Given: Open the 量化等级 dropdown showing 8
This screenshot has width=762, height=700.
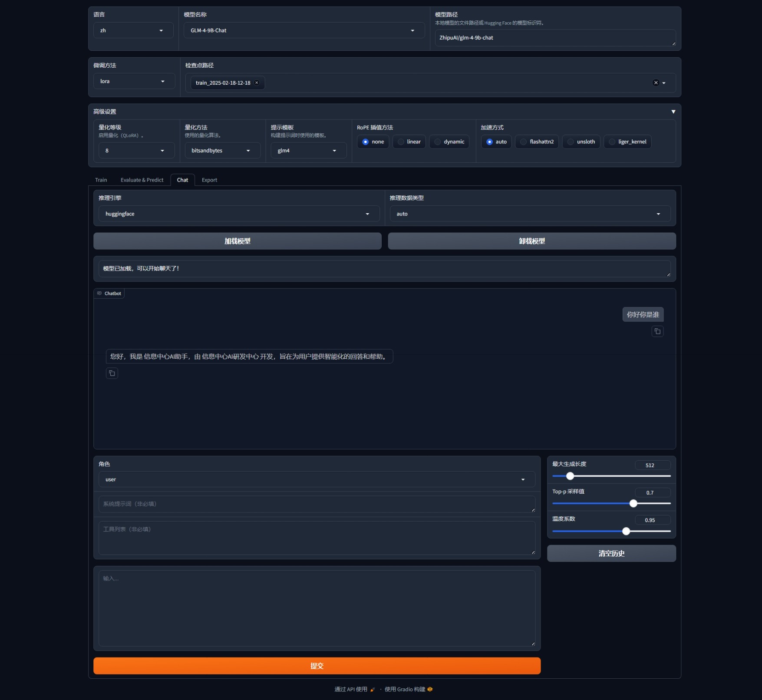Looking at the screenshot, I should 136,151.
